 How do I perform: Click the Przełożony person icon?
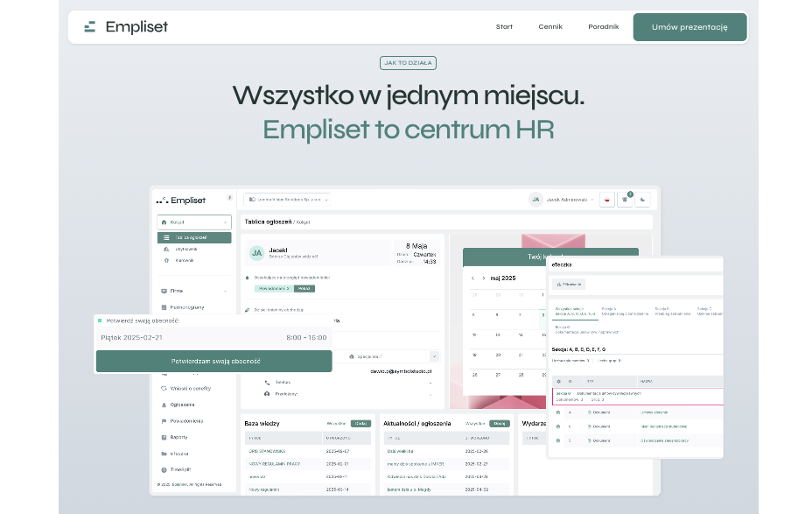267,394
